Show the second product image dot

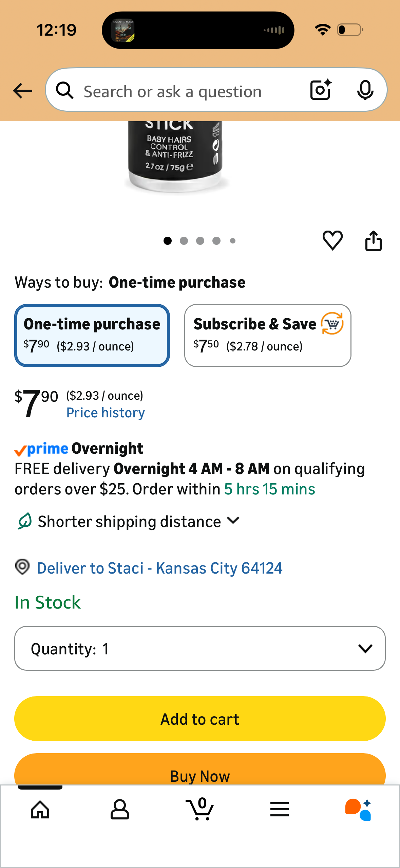(x=184, y=241)
